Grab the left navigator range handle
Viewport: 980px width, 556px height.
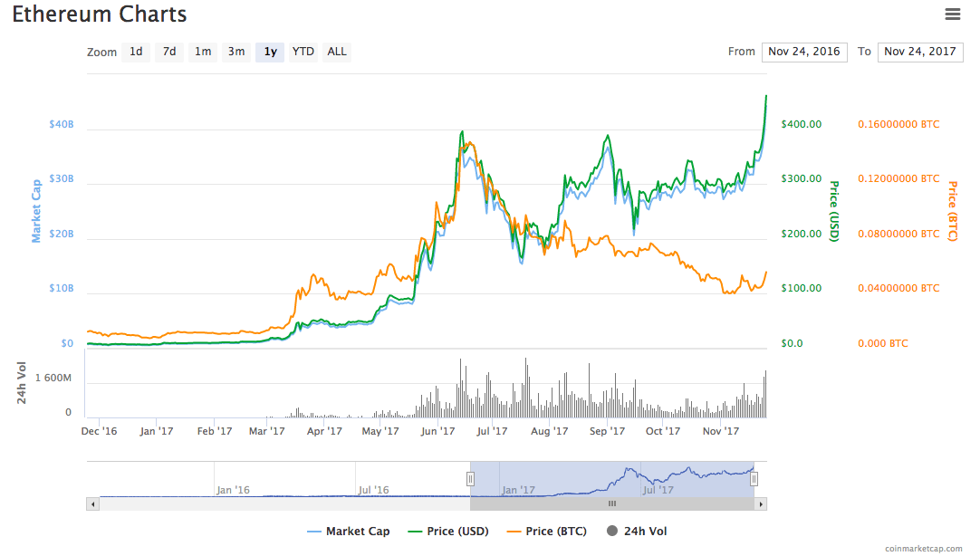[x=470, y=479]
